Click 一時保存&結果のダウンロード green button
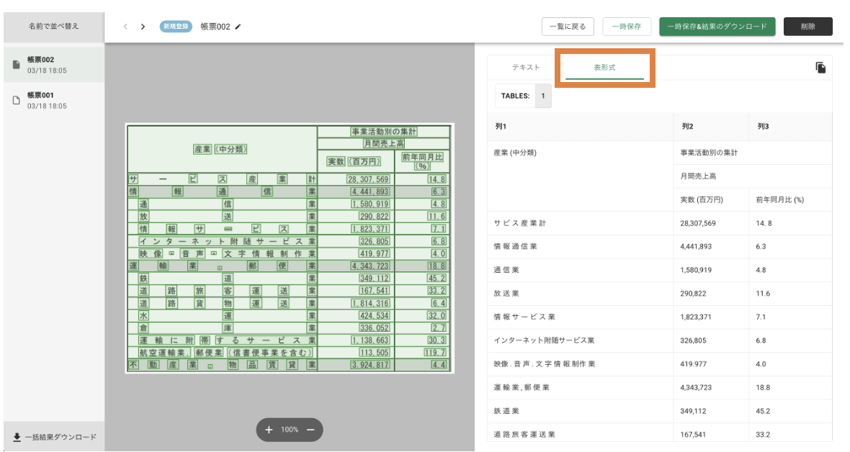850x452 pixels. point(716,27)
